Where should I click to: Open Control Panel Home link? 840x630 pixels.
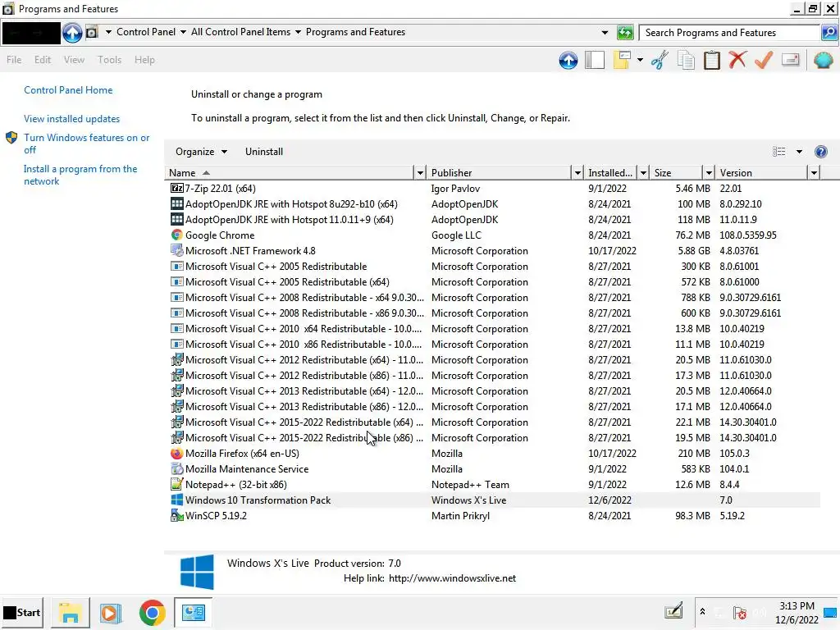[68, 90]
